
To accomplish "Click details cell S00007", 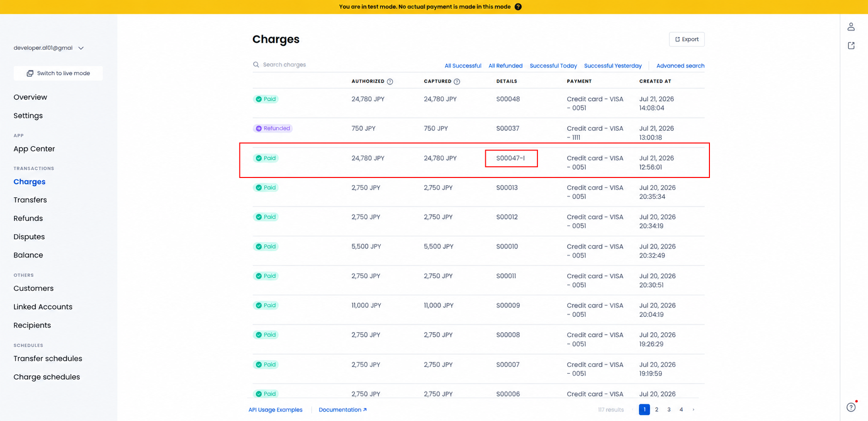I will coord(508,365).
